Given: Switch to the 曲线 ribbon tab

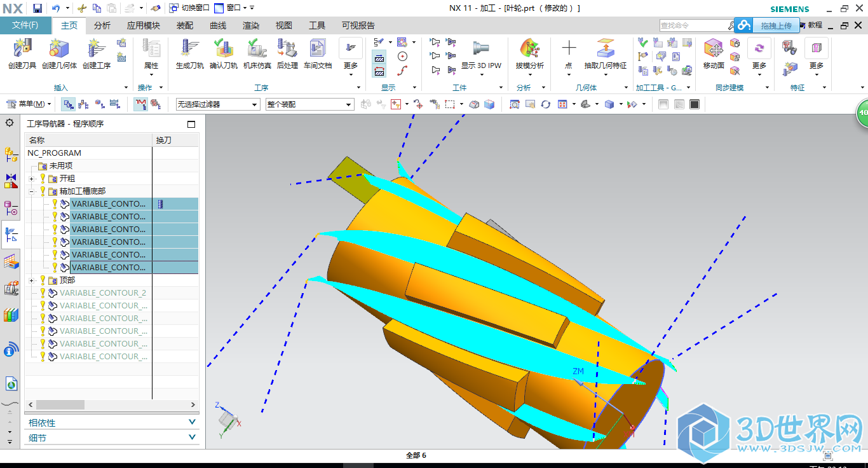Looking at the screenshot, I should tap(218, 25).
